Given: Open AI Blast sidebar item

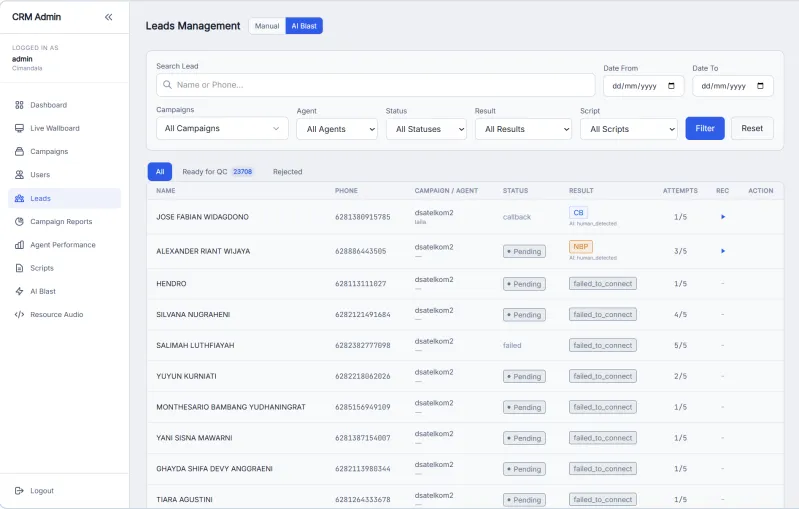Looking at the screenshot, I should coord(65,291).
